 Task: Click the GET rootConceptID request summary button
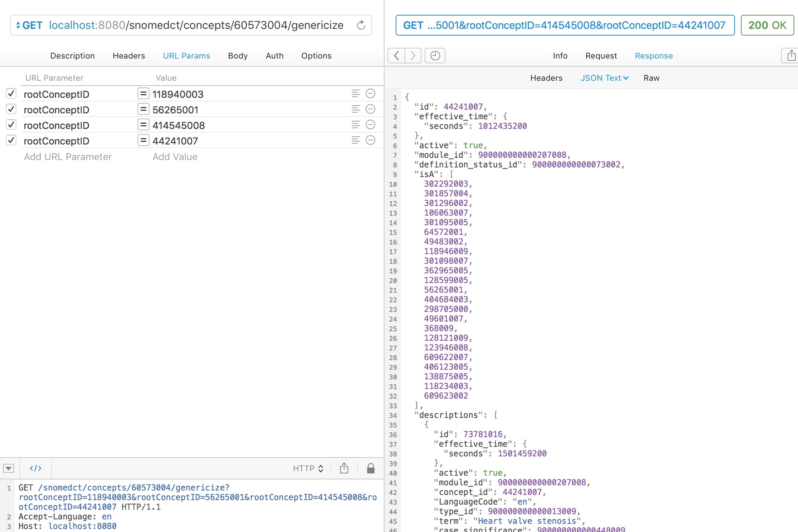pyautogui.click(x=565, y=25)
